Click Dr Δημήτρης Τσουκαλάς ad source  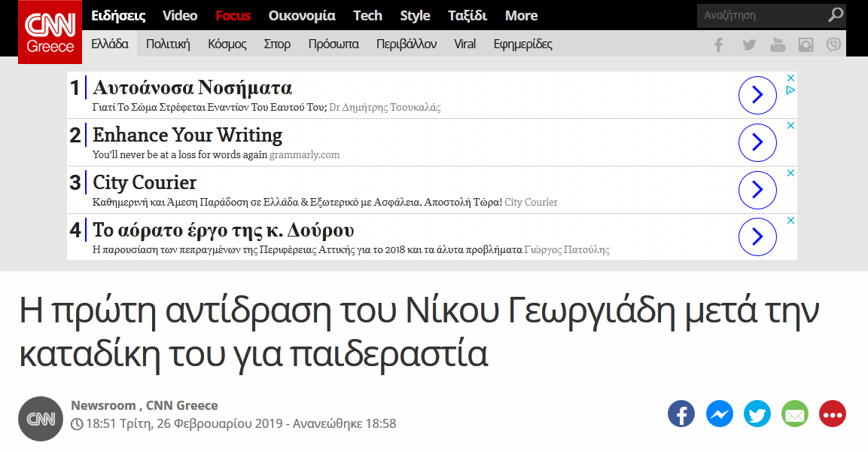[385, 108]
